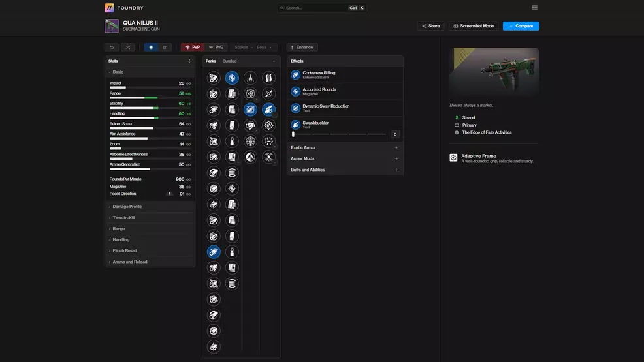Expand Buffs and Abilities row
The width and height of the screenshot is (644, 362).
point(345,170)
